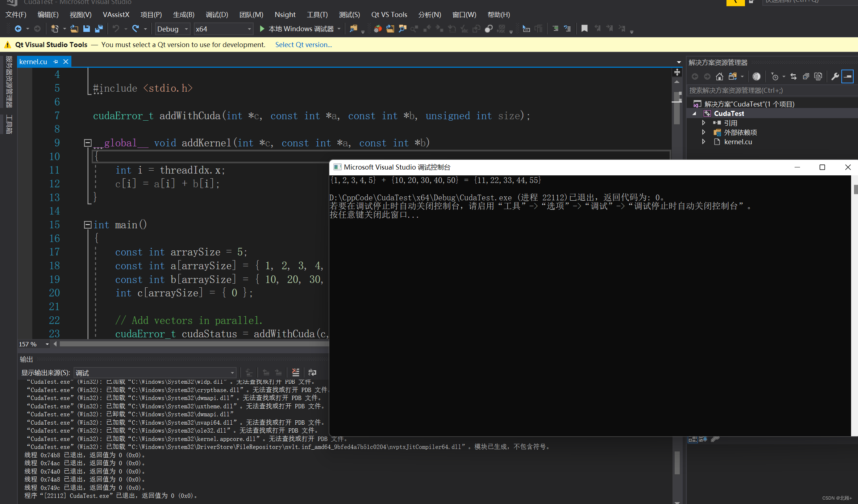Viewport: 858px width, 504px height.
Task: Open the Debug configuration dropdown
Action: pyautogui.click(x=186, y=29)
